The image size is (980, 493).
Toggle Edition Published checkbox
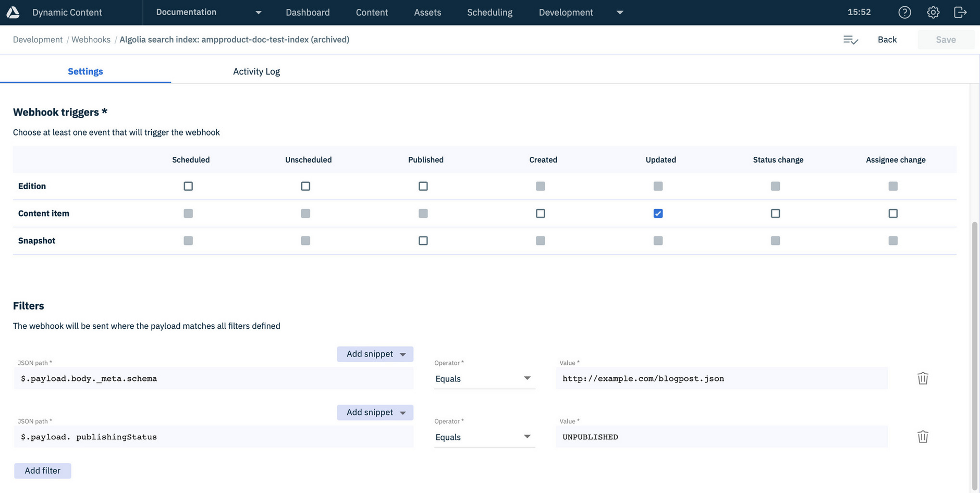pos(423,186)
